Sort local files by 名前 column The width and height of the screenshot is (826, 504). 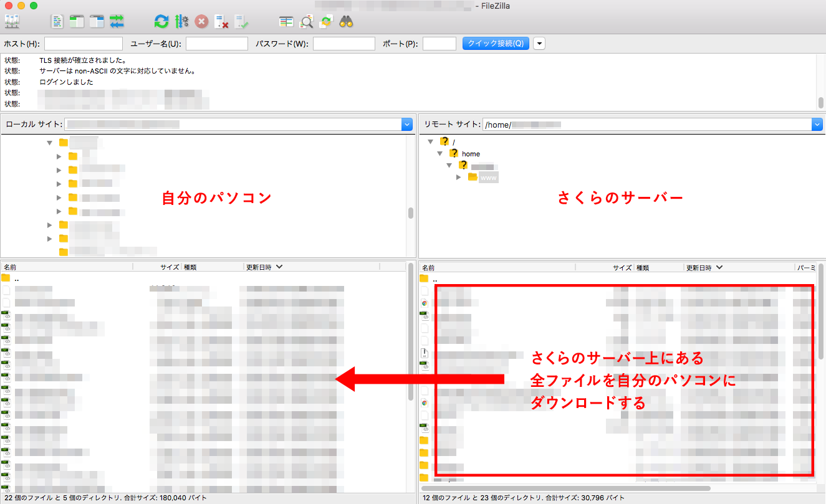(67, 267)
